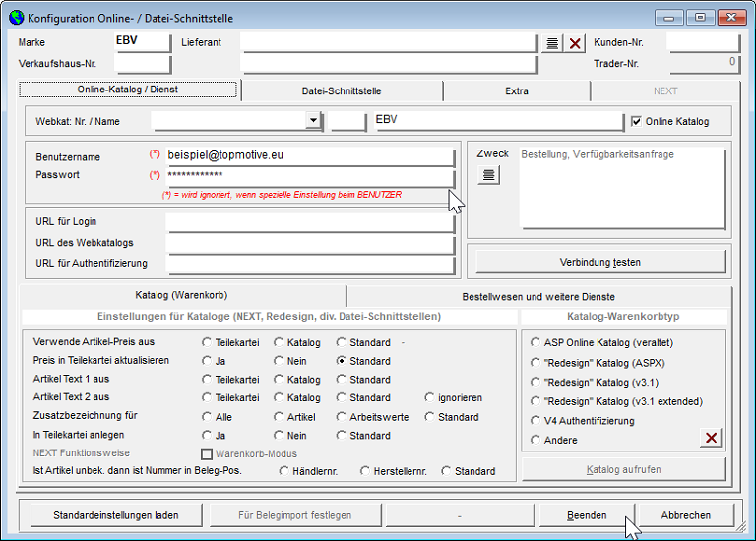This screenshot has height=541, width=756.
Task: Open the Extra tab
Action: pos(517,91)
